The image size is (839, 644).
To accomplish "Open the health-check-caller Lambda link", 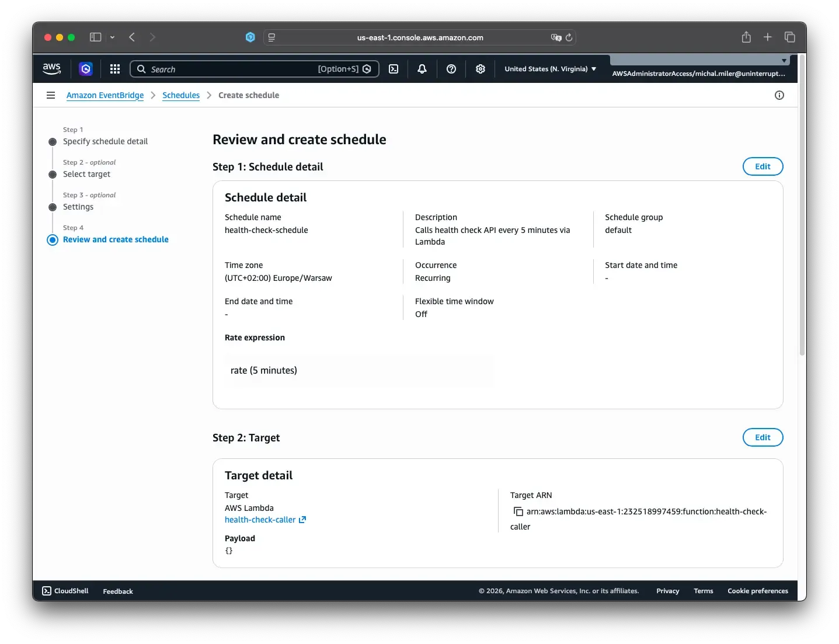I will tap(260, 520).
